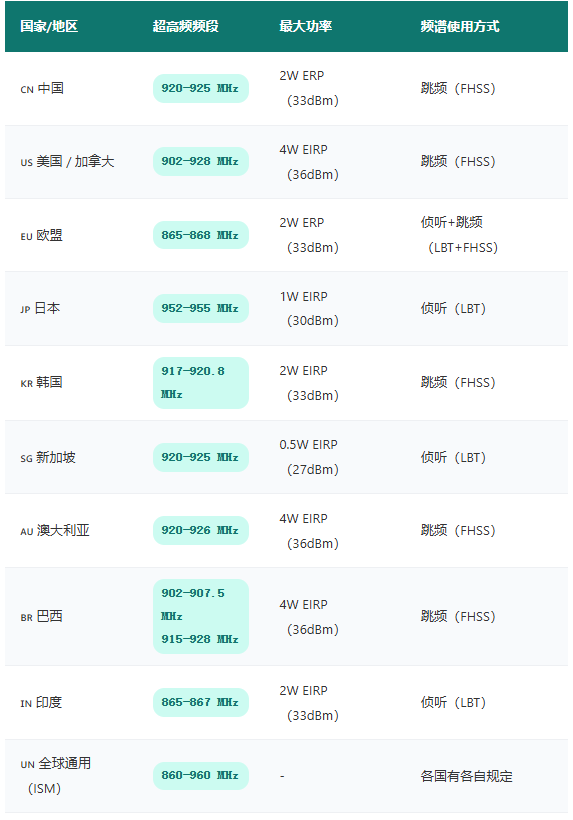Click the 860-960 MHz global ISM badge
The image size is (573, 820).
(201, 776)
